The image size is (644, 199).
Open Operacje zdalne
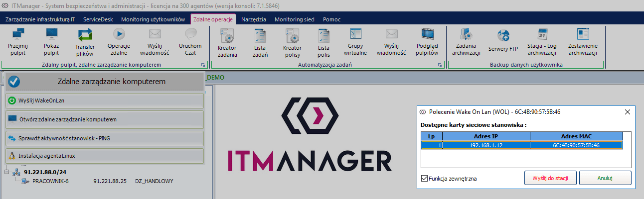119,42
